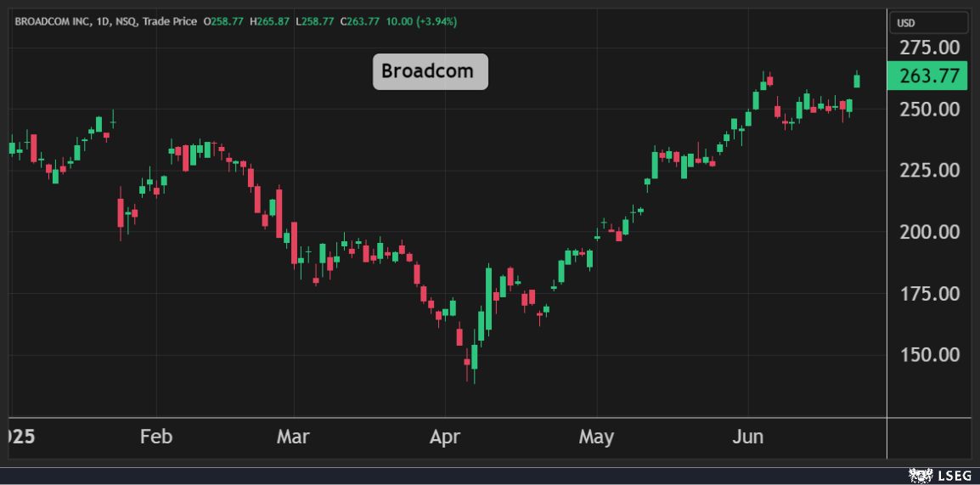Click the low value L258.77
This screenshot has height=485, width=980.
point(315,22)
